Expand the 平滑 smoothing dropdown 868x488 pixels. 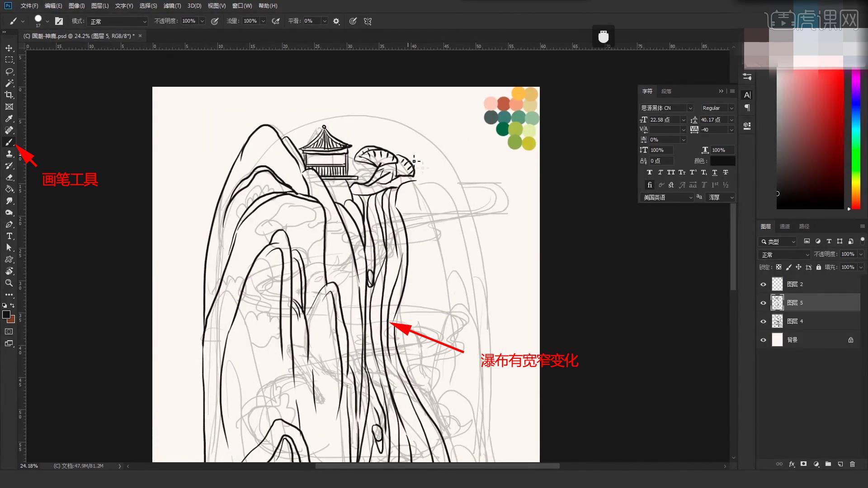(x=324, y=21)
